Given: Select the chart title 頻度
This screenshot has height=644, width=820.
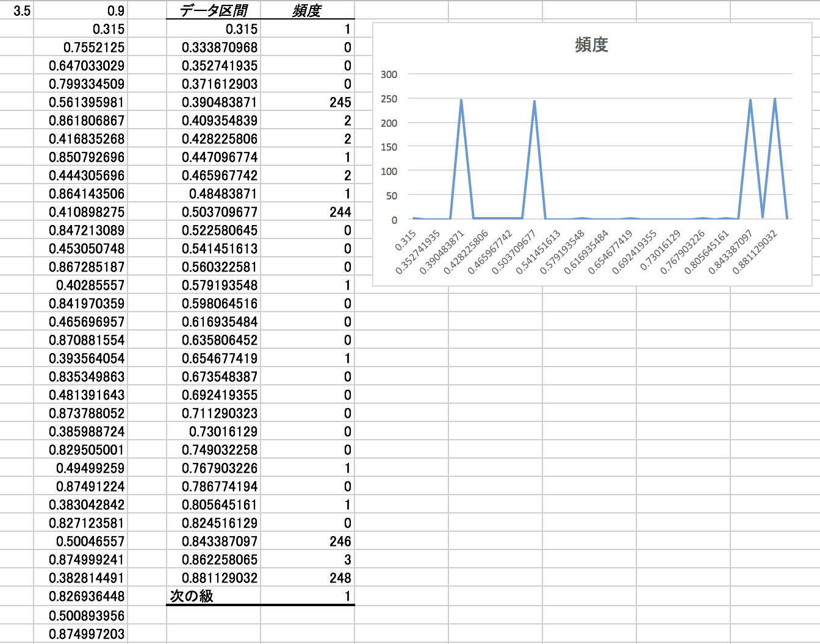Looking at the screenshot, I should click(x=591, y=45).
